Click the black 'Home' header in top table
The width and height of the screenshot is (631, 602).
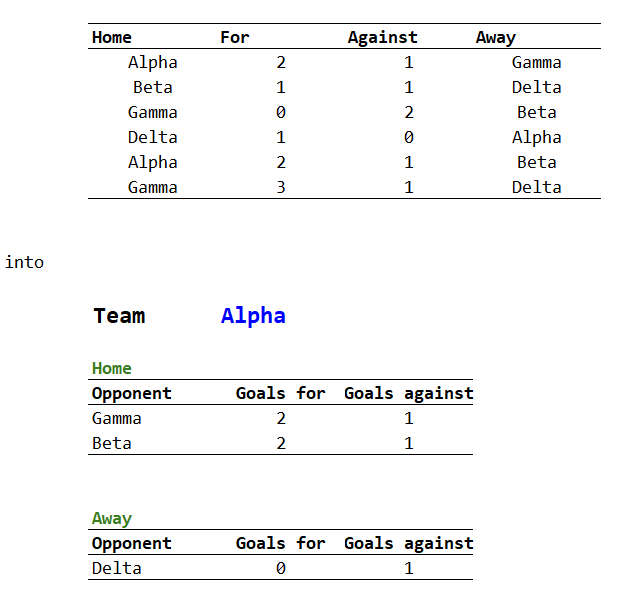[111, 38]
